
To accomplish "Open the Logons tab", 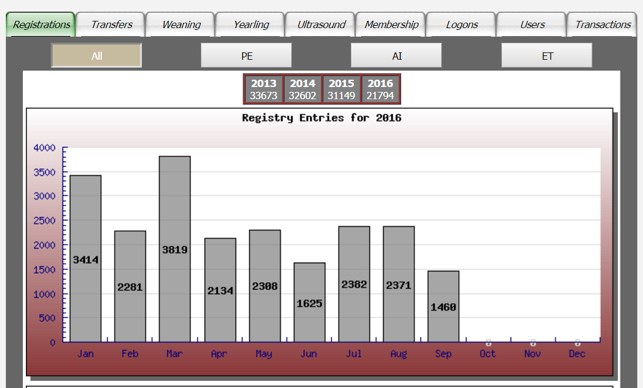I will click(x=461, y=25).
